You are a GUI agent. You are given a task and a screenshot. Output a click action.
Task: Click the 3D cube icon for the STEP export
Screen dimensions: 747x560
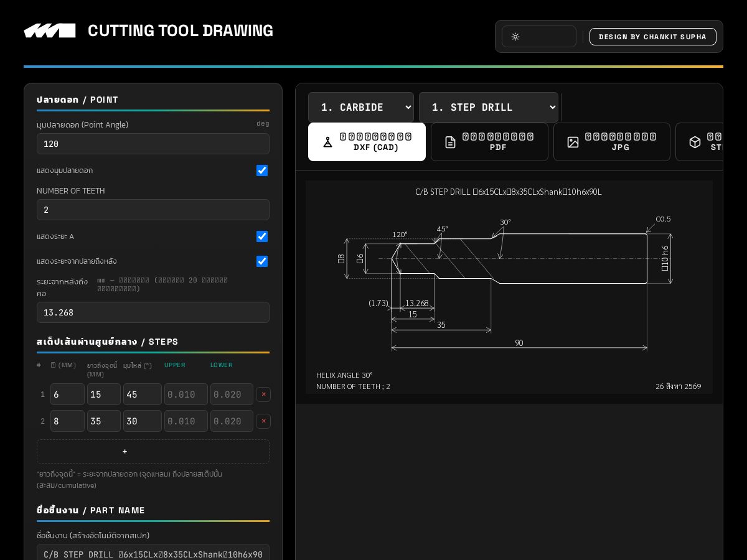point(695,142)
